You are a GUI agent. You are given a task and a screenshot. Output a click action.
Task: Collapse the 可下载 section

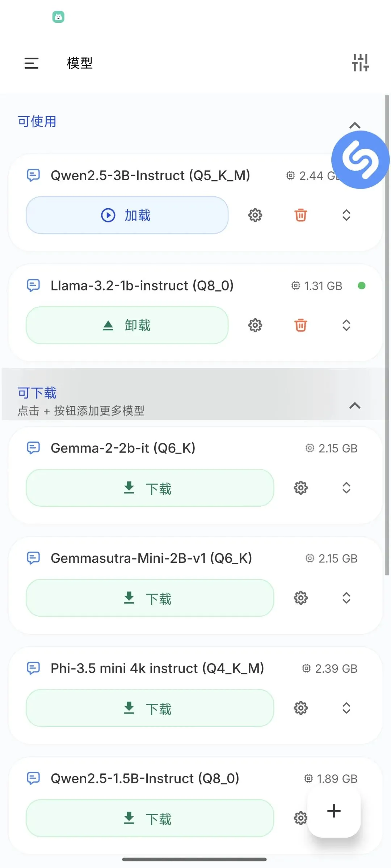(x=355, y=406)
